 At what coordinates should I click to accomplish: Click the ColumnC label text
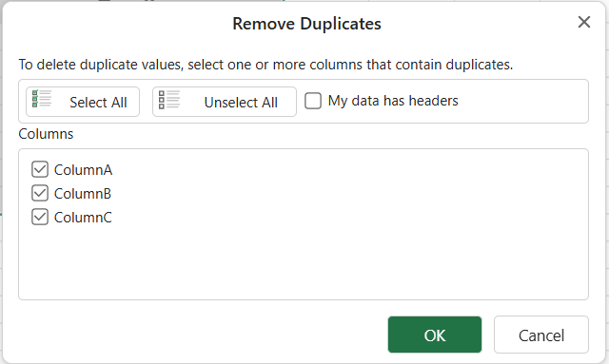point(83,218)
